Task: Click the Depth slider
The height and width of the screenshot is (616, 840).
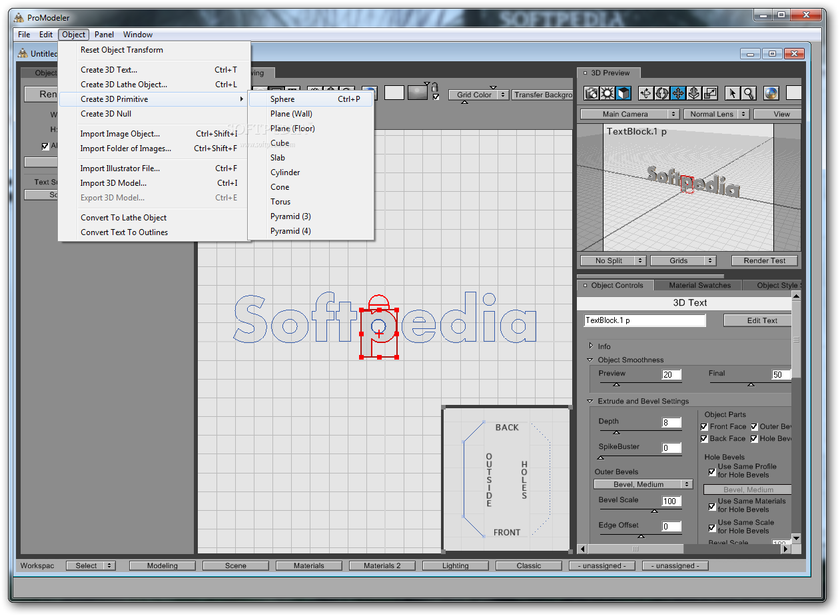Action: 640,432
